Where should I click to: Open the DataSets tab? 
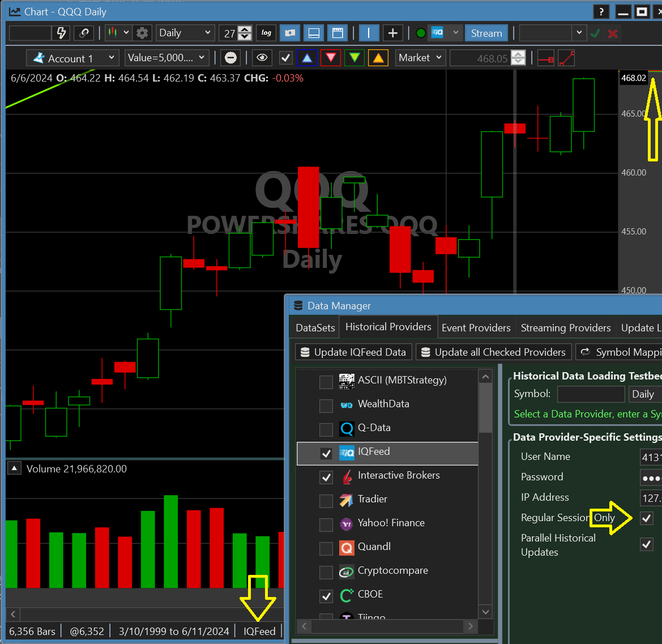click(x=316, y=327)
